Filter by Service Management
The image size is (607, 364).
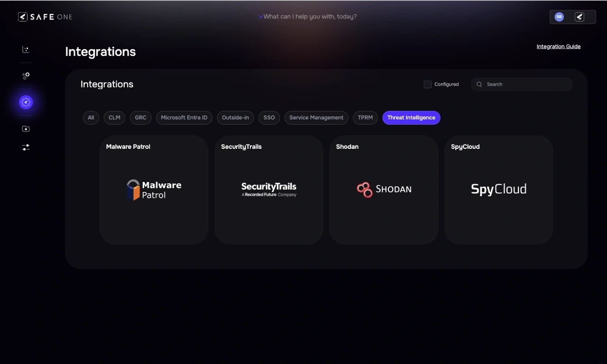pos(316,118)
